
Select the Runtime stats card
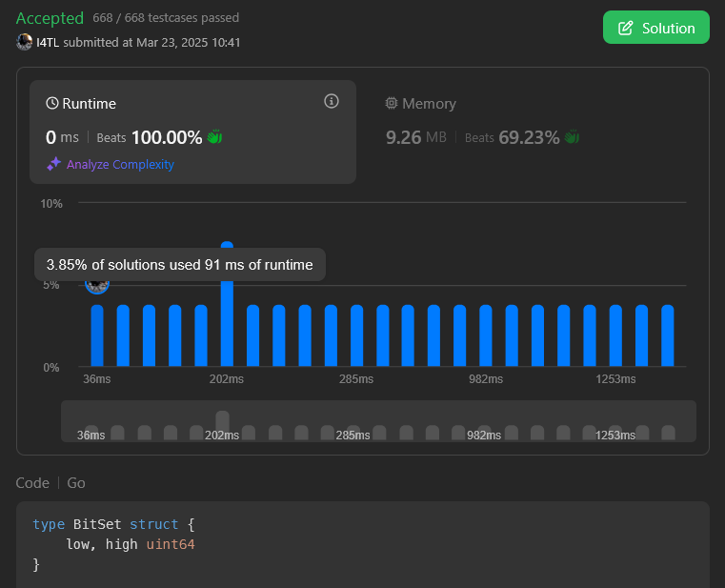(192, 132)
